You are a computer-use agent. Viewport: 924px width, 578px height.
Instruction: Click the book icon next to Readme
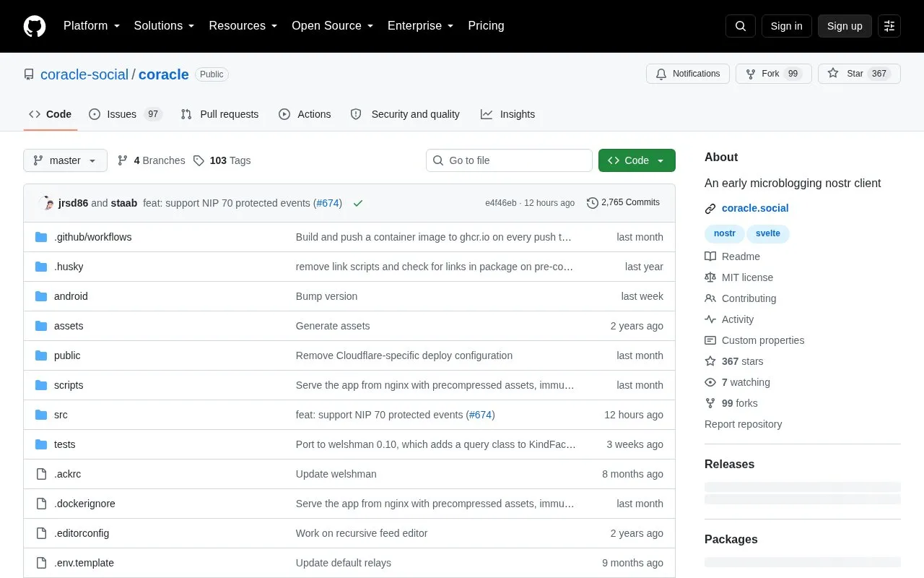click(x=710, y=256)
